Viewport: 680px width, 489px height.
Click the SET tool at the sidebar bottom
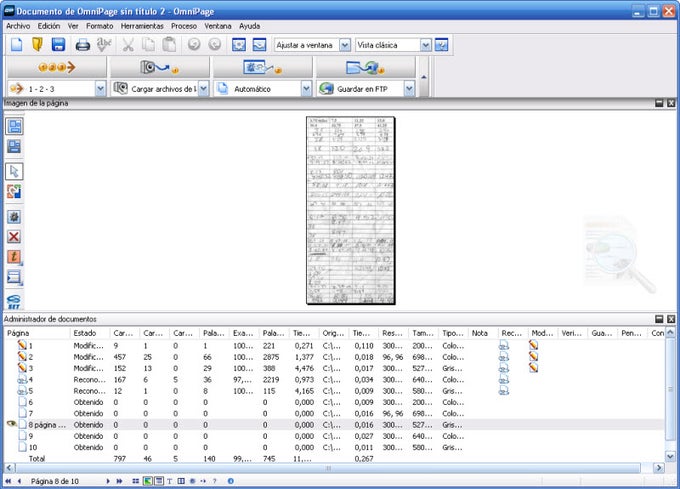14,301
